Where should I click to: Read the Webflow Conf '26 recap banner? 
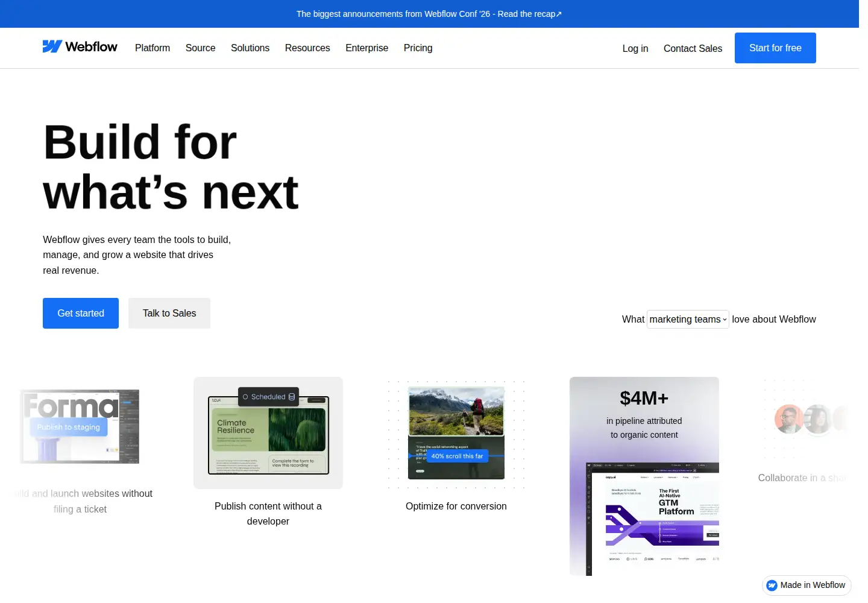pos(429,14)
